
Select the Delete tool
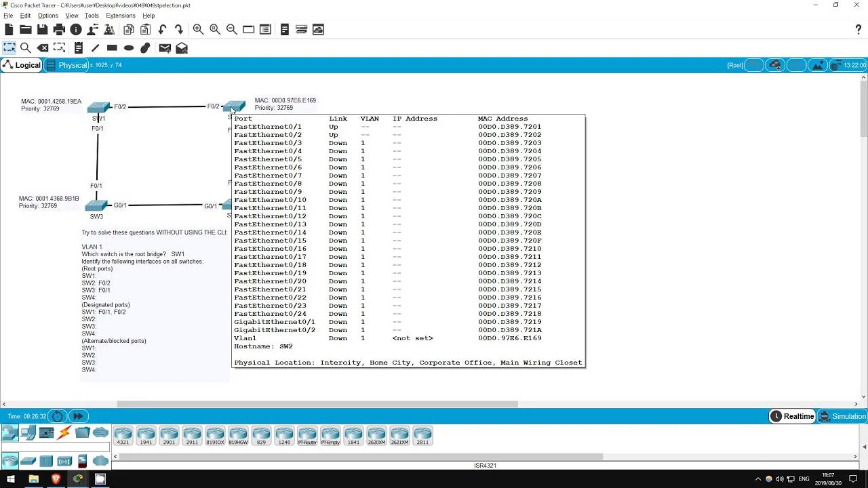click(43, 47)
